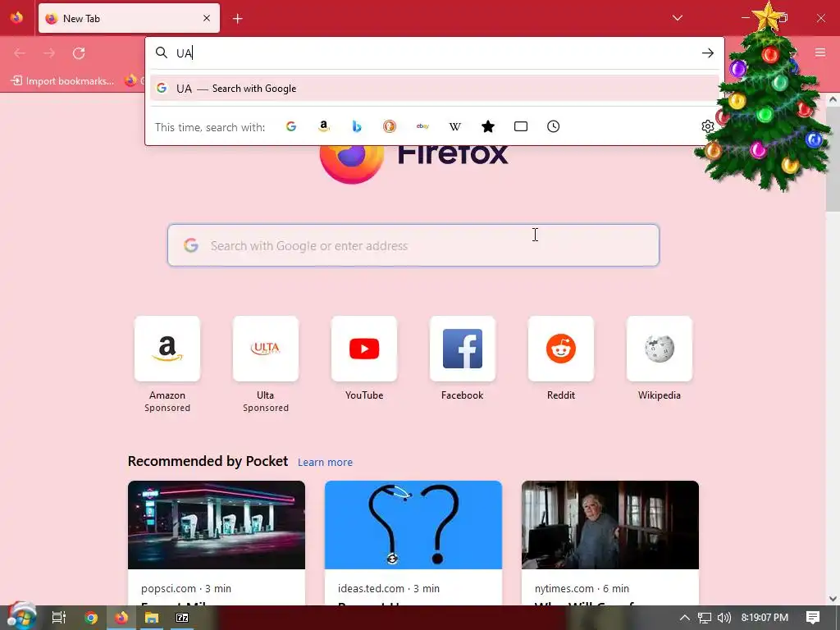Click the clock showing 8:19:07 PM
Screen dimensions: 840x630
pos(765,618)
